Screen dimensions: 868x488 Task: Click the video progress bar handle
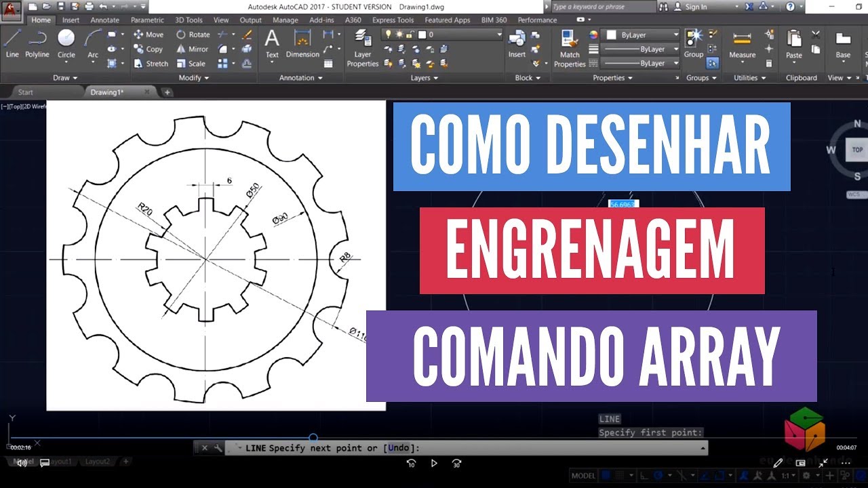(313, 438)
